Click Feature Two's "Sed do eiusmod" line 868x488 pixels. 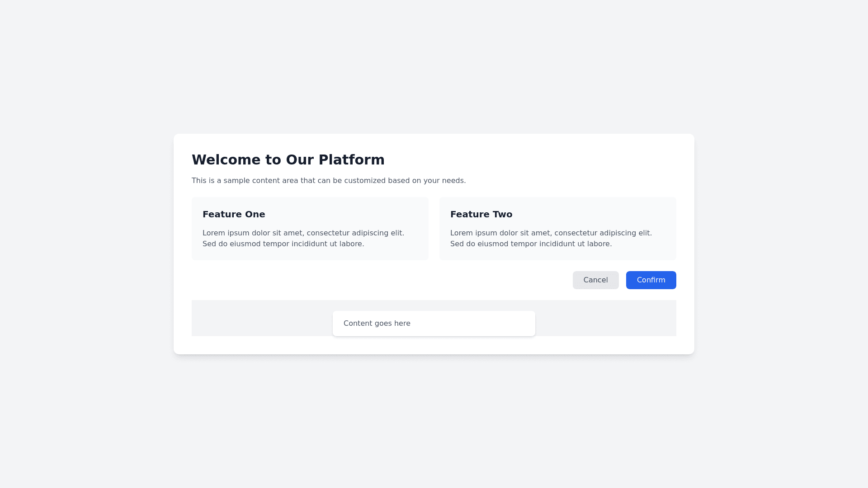point(531,244)
